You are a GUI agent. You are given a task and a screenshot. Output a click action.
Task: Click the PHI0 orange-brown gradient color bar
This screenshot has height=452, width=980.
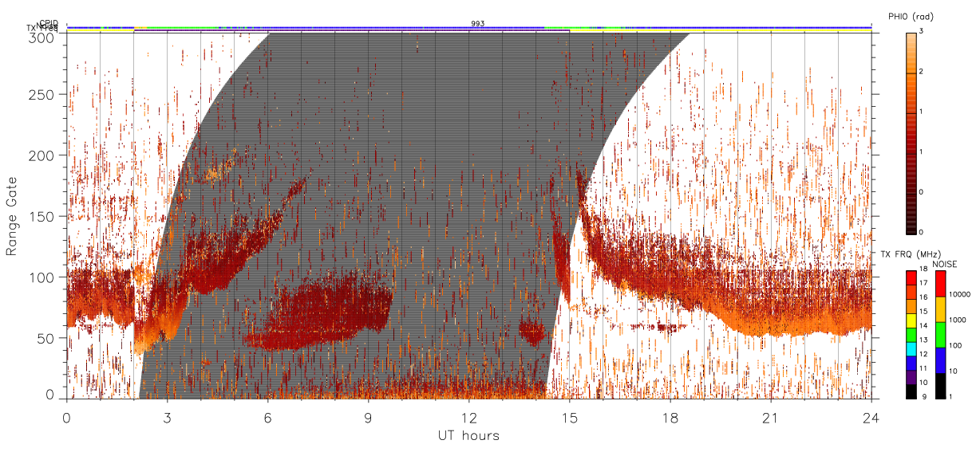coord(911,132)
